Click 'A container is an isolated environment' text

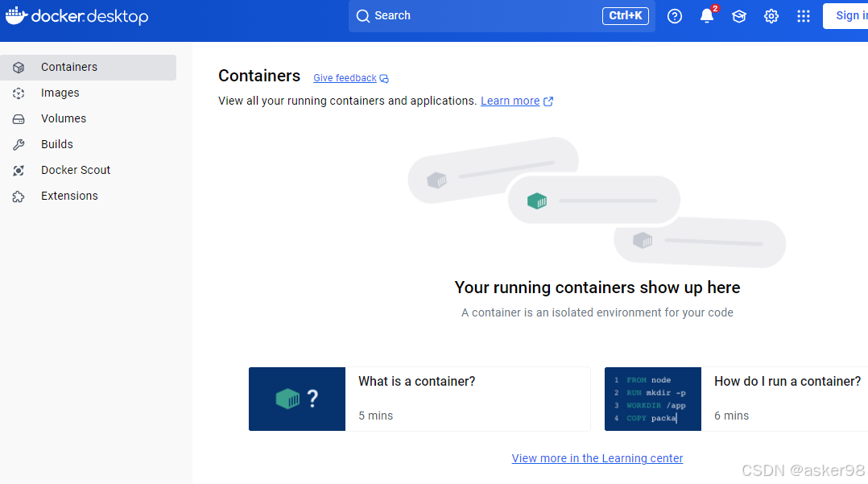click(597, 313)
